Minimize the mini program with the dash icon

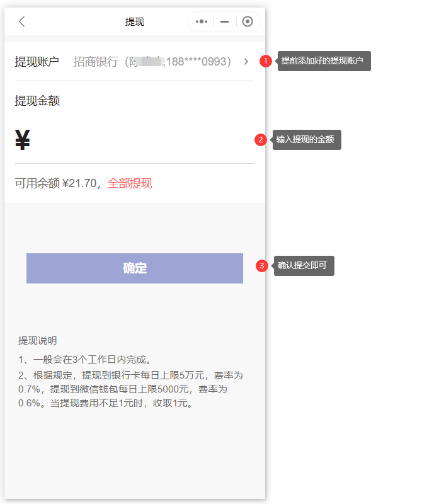pos(224,21)
